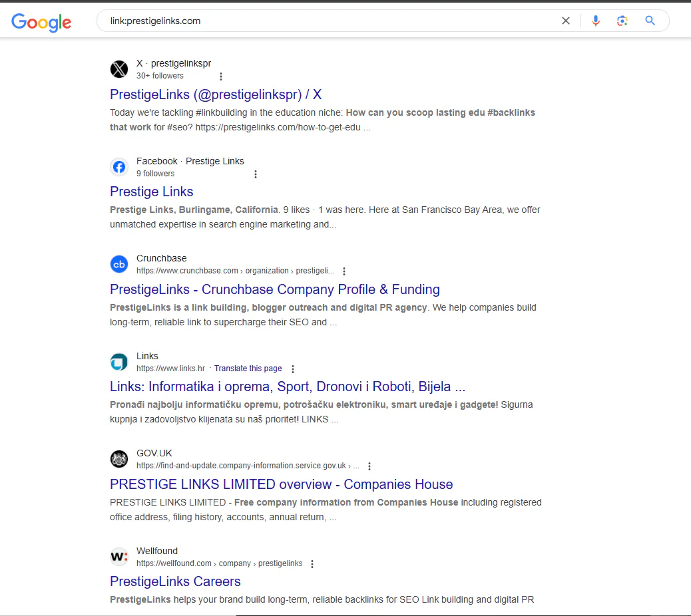
Task: Open Links: Informatika i oprema result
Action: click(288, 386)
